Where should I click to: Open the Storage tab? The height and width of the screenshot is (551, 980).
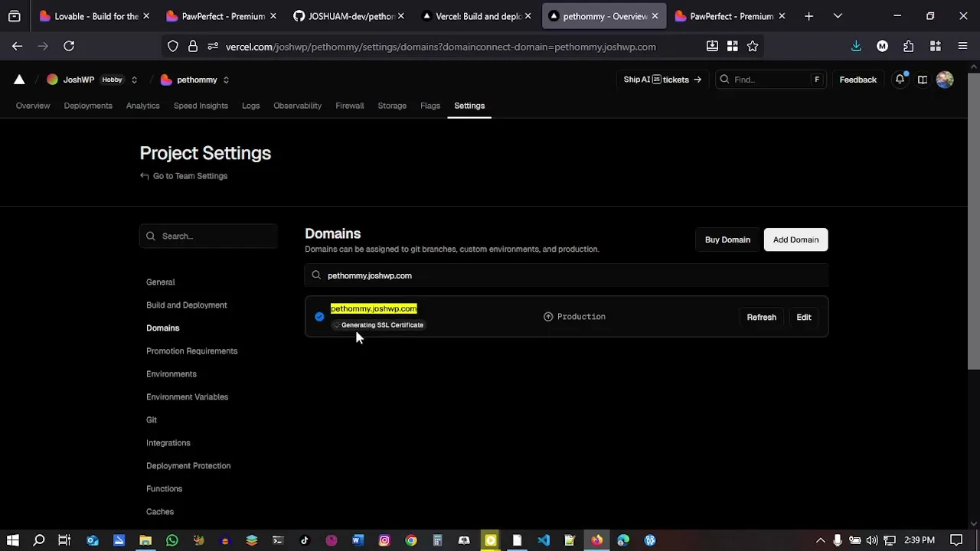[x=392, y=106]
